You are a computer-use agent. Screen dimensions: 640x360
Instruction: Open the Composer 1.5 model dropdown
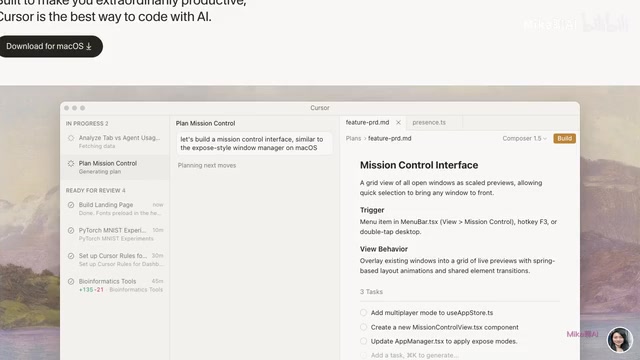pos(524,138)
